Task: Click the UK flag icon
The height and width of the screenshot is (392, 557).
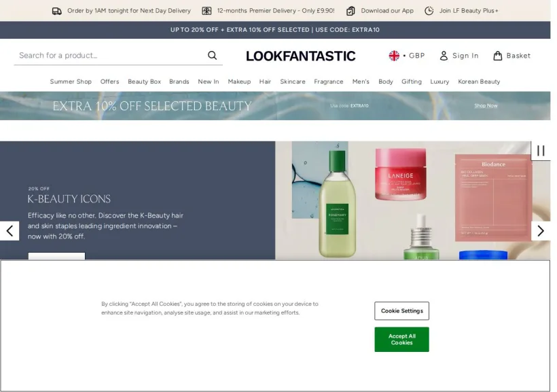Action: 394,56
